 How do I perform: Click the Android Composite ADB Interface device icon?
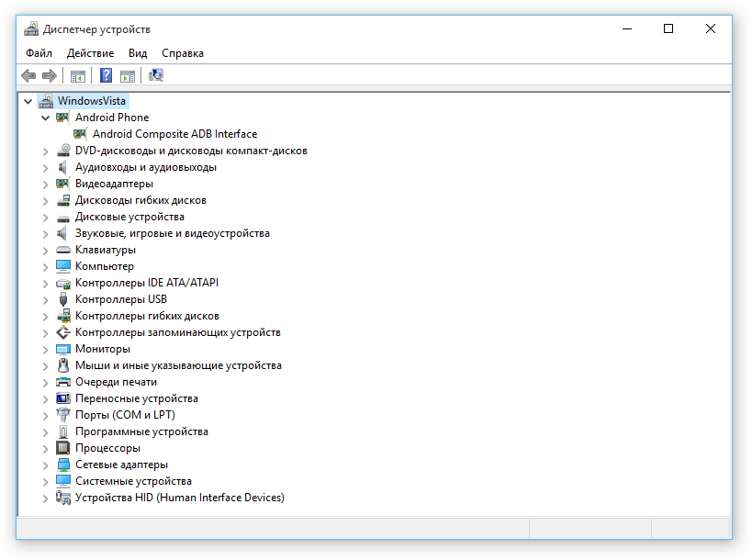click(80, 134)
